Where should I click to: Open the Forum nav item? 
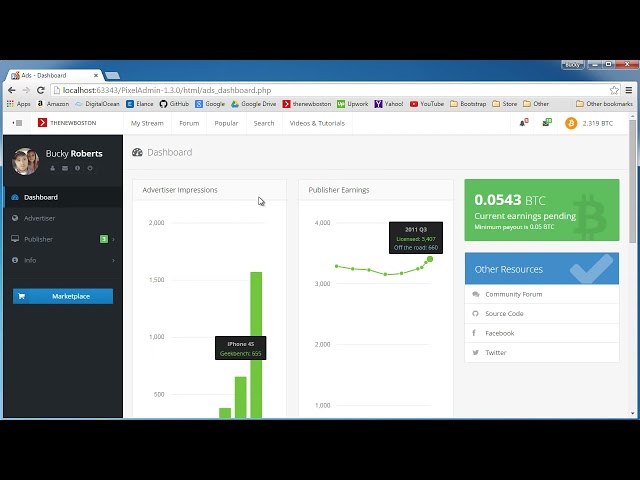pos(189,123)
